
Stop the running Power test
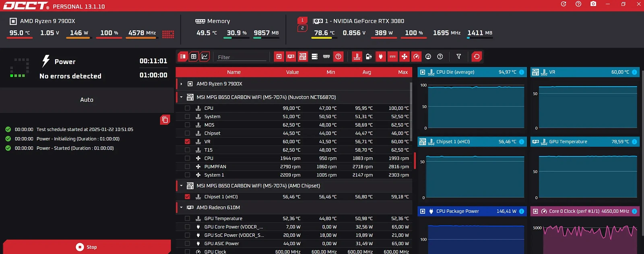[x=87, y=247]
